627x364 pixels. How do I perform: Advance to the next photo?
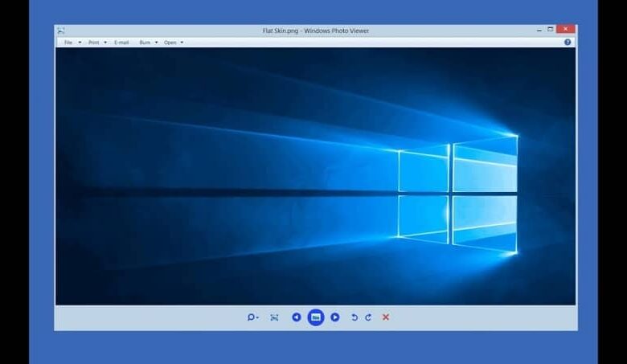tap(335, 317)
